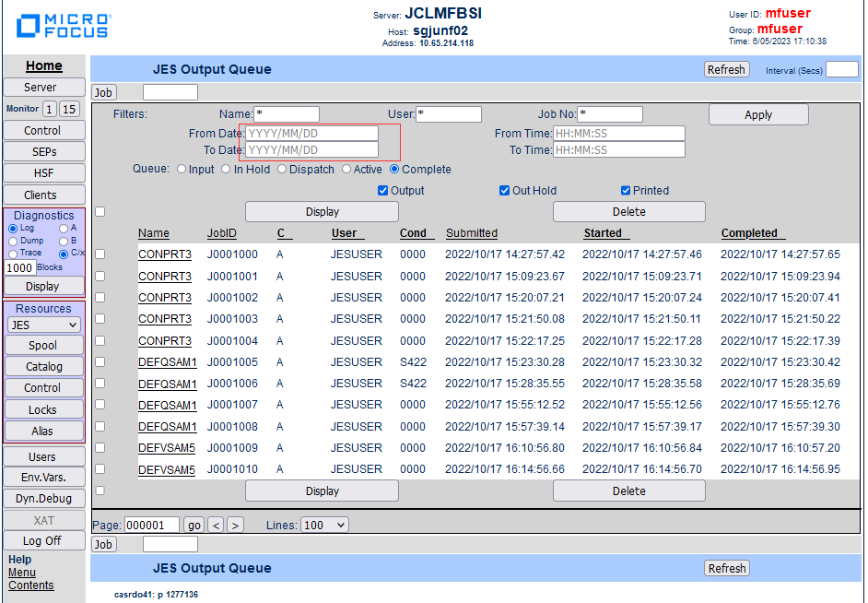
Task: Open the Server page from sidebar
Action: pos(44,87)
